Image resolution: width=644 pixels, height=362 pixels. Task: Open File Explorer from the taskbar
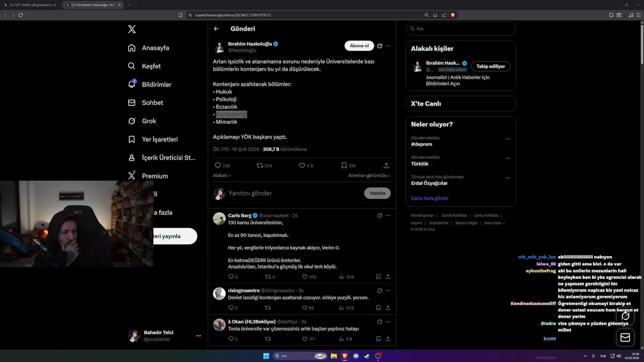point(334,356)
